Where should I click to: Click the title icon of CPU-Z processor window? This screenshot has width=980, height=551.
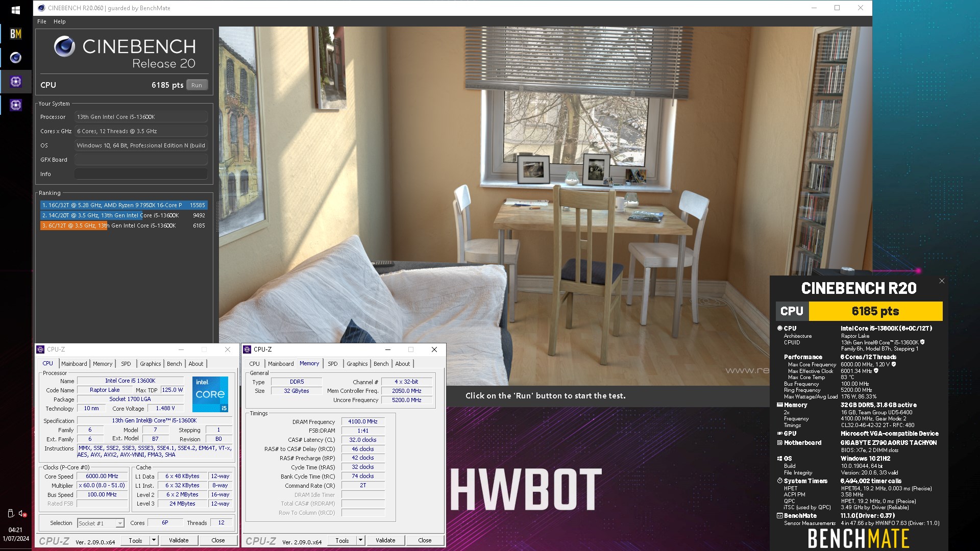40,349
